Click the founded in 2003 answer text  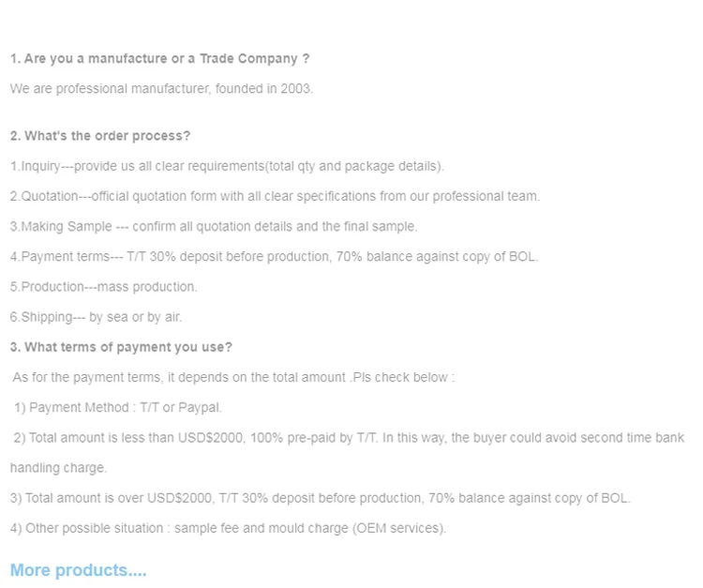[x=161, y=89]
